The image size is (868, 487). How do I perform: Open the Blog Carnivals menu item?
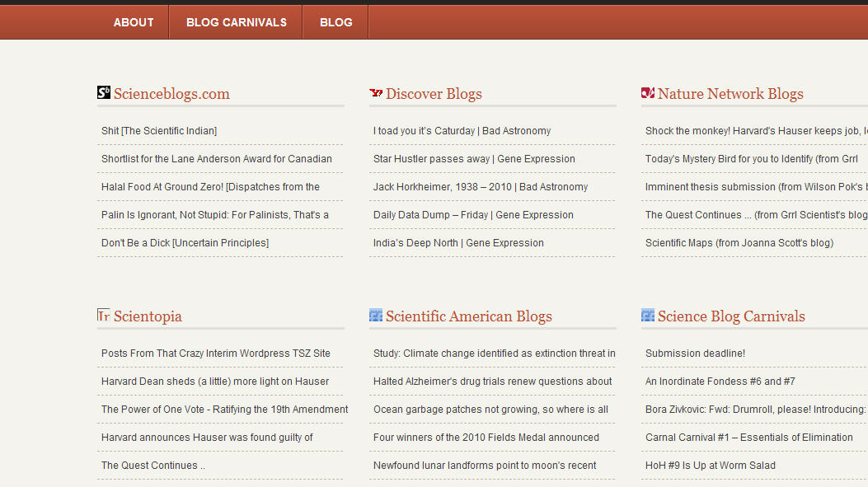237,22
